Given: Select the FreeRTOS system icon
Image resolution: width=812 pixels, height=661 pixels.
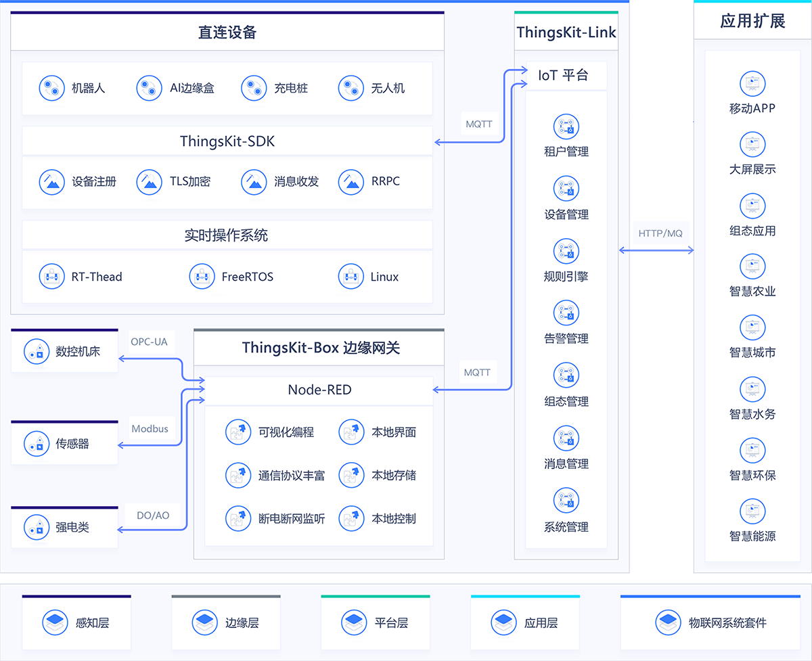Looking at the screenshot, I should (202, 277).
